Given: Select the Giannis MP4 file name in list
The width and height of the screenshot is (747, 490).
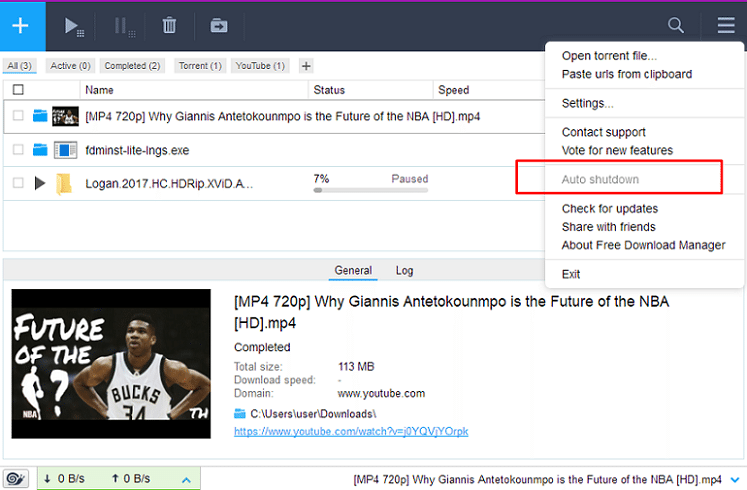Looking at the screenshot, I should pyautogui.click(x=283, y=117).
